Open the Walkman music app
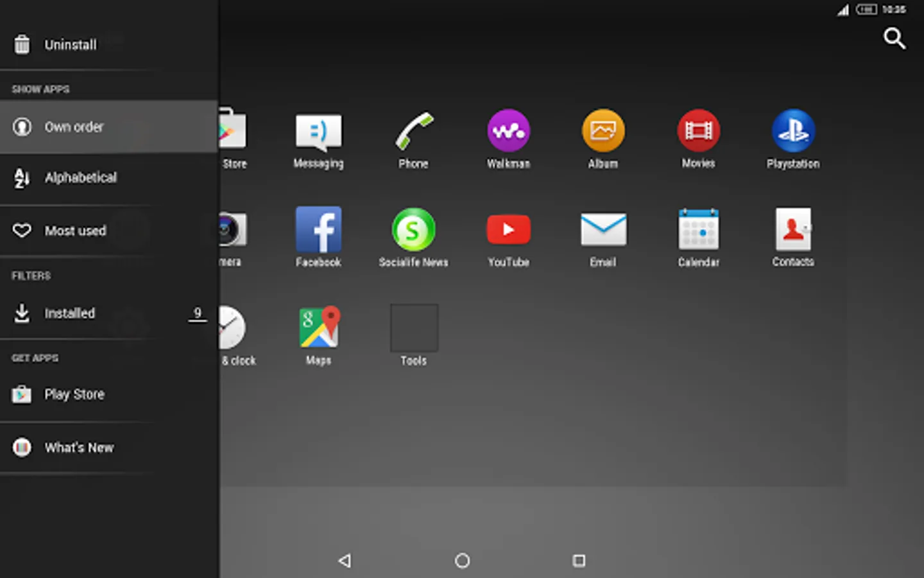924x578 pixels. coord(508,140)
